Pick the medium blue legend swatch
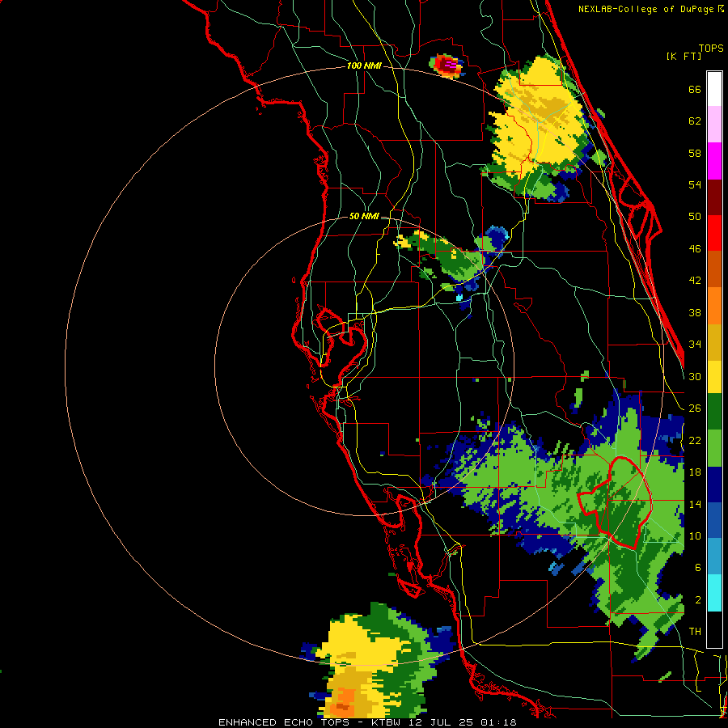728x728 pixels. 714,520
